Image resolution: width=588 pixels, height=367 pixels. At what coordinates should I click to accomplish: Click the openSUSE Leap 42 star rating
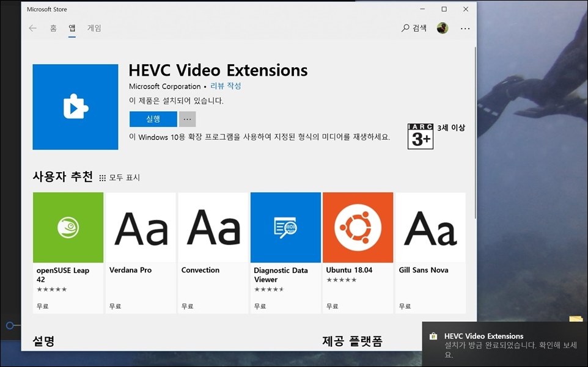[x=52, y=289]
